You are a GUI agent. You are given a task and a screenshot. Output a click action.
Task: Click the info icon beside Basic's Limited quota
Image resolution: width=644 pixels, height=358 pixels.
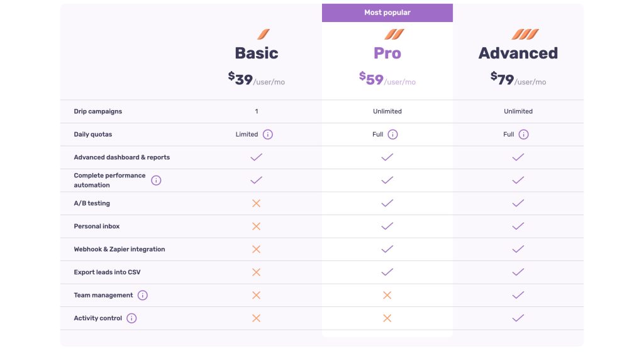click(268, 135)
